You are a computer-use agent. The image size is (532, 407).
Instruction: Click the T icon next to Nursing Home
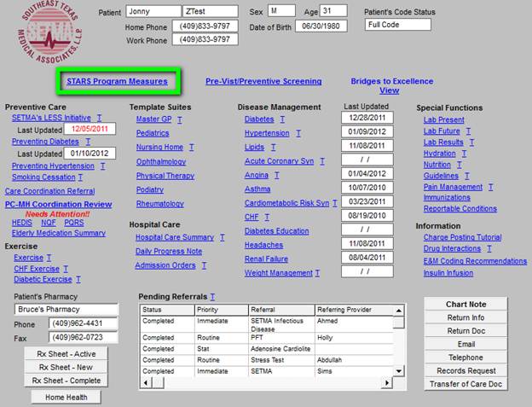click(x=192, y=148)
